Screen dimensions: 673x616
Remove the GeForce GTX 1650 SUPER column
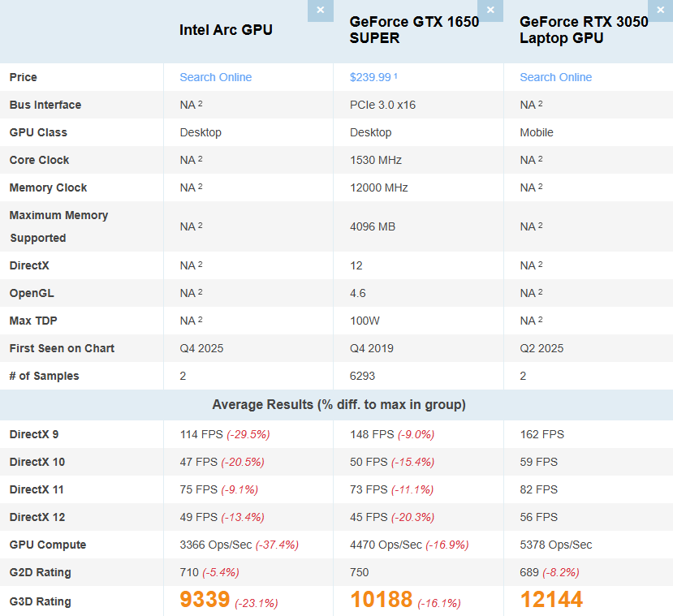[x=490, y=11]
